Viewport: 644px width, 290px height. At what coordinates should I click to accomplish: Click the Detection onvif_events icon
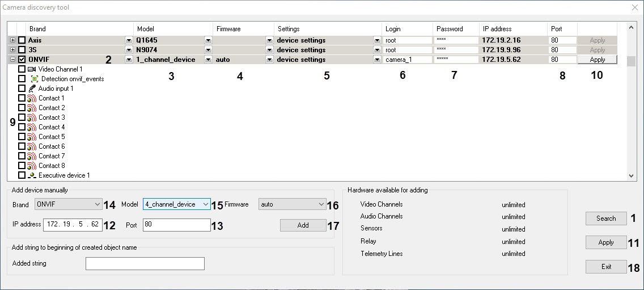point(35,79)
